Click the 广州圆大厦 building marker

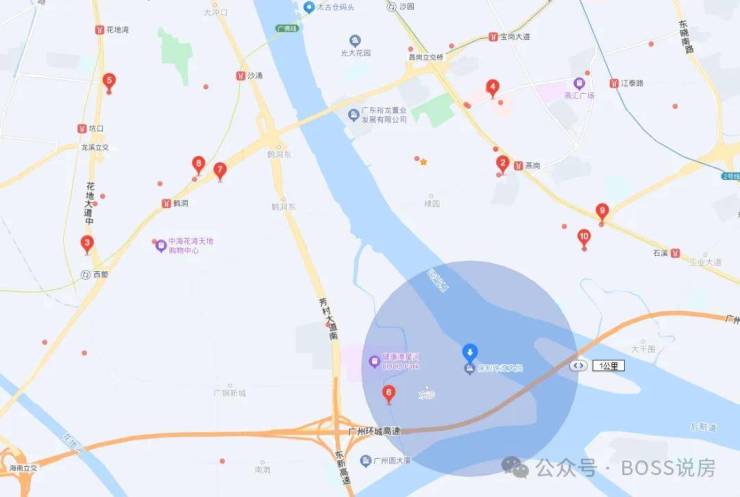pyautogui.click(x=365, y=461)
